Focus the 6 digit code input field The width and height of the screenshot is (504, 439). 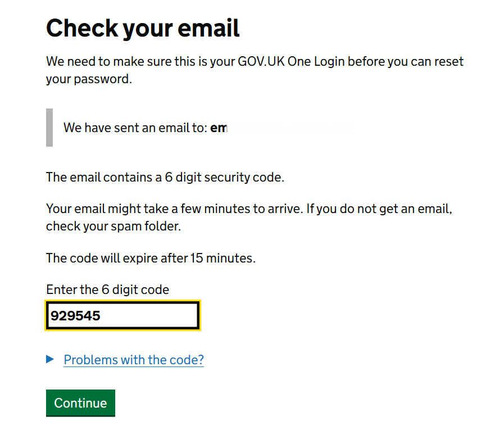pyautogui.click(x=122, y=315)
